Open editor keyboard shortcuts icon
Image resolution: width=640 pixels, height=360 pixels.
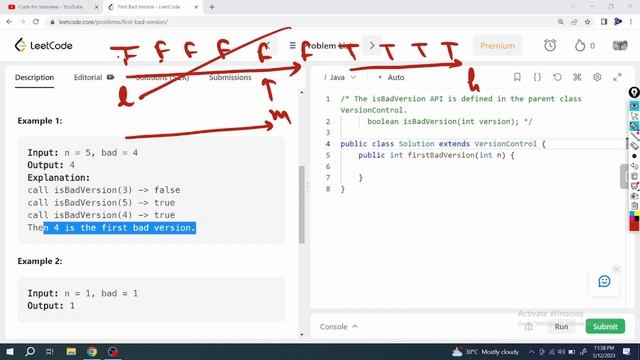[x=577, y=77]
